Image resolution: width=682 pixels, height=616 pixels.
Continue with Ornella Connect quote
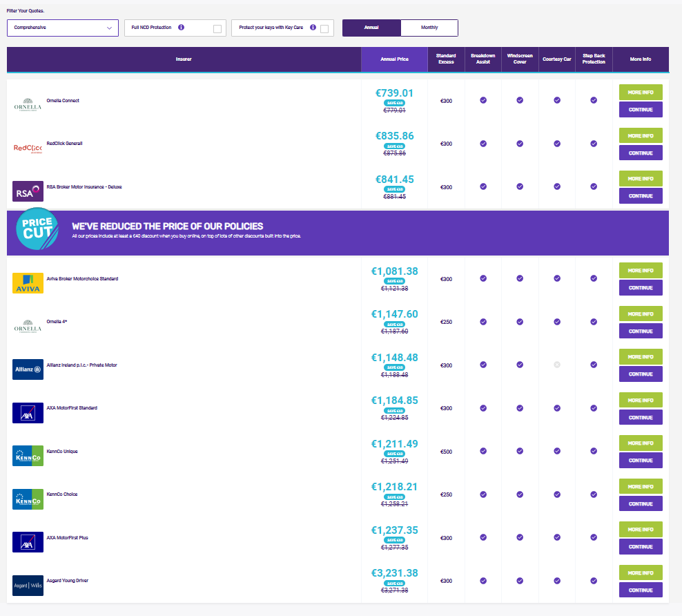[641, 110]
